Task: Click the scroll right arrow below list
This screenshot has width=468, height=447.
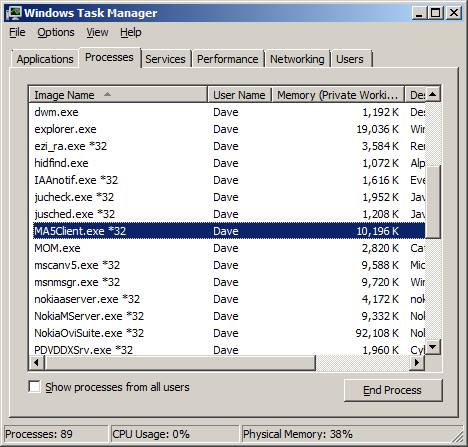Action: (x=417, y=362)
